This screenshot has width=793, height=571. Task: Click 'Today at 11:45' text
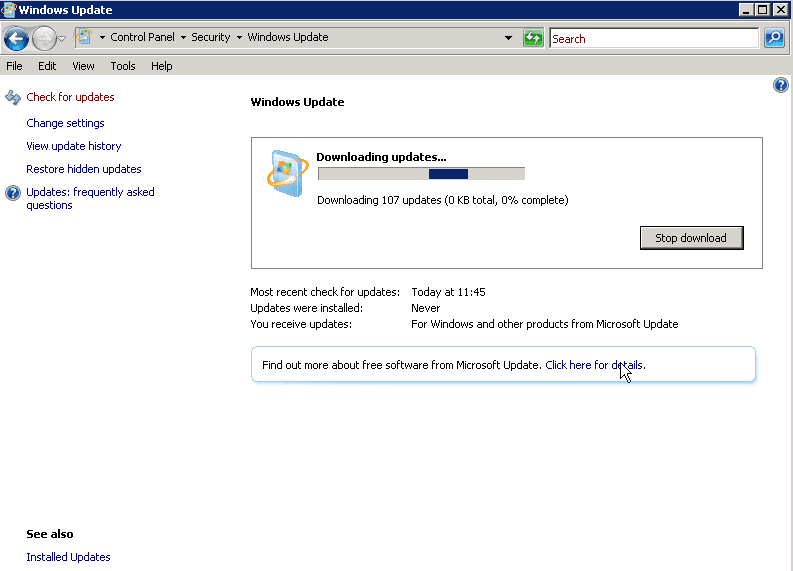coord(448,292)
